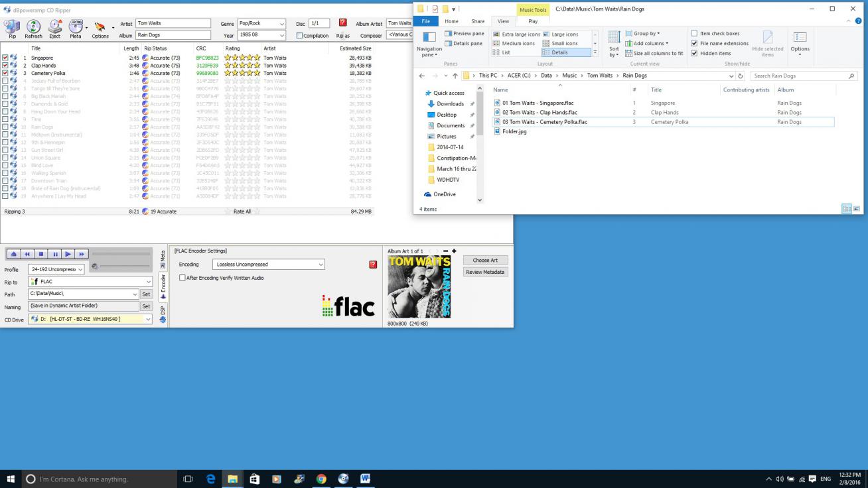Switch to the Home ribbon tab
The width and height of the screenshot is (868, 488).
[x=451, y=21]
